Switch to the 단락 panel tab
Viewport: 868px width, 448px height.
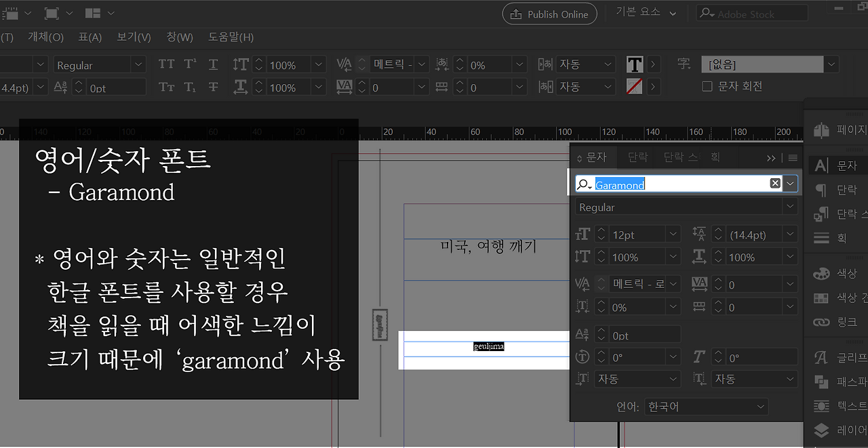[637, 157]
